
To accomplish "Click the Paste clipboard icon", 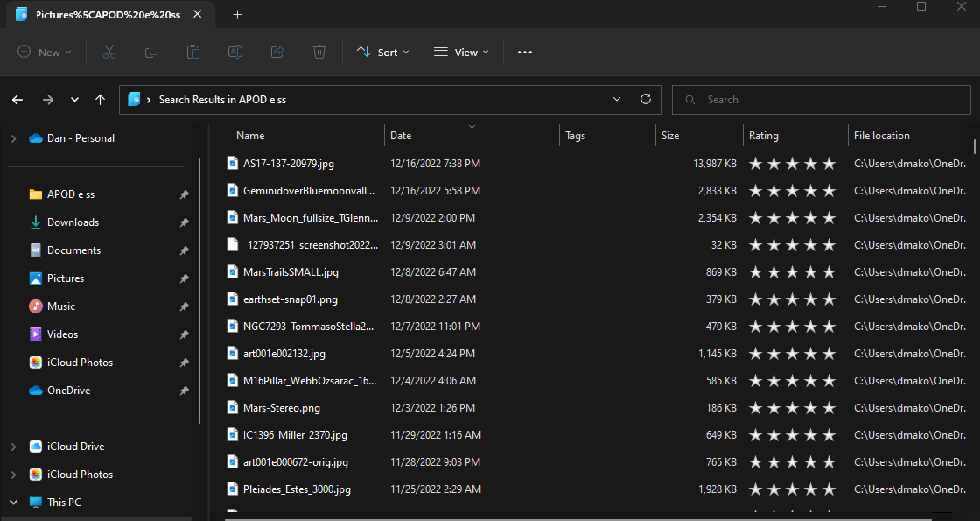I will pos(193,53).
